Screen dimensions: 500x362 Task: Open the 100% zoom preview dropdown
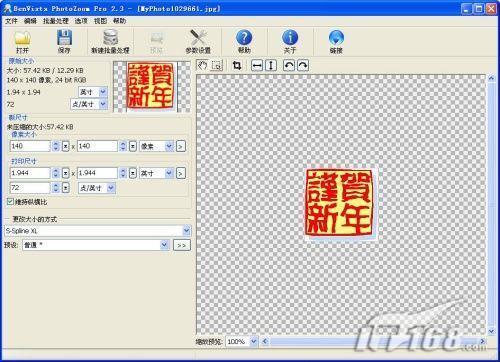(254, 341)
